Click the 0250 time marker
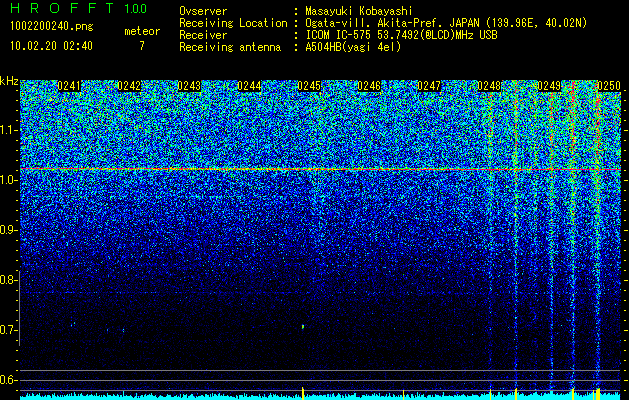The image size is (629, 400). [609, 86]
